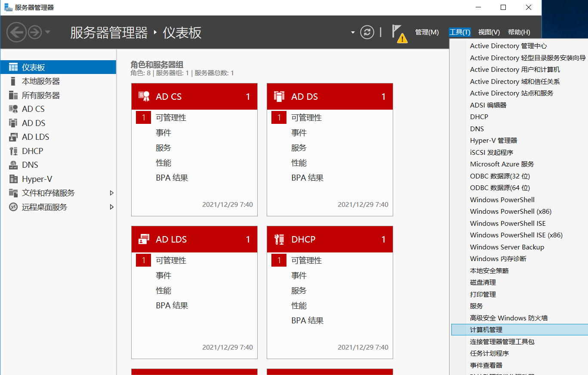Click the DNS sidebar icon
The height and width of the screenshot is (375, 588).
(14, 165)
